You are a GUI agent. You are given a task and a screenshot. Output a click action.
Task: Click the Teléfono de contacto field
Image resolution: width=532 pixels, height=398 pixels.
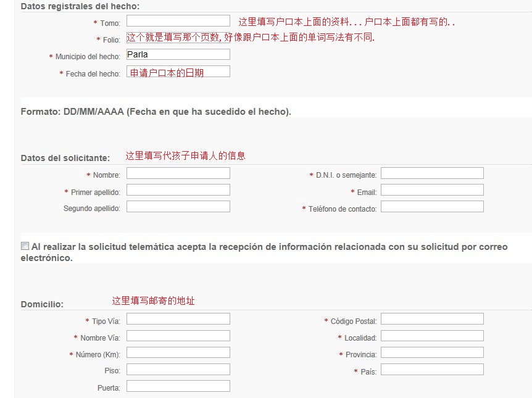[x=431, y=207]
